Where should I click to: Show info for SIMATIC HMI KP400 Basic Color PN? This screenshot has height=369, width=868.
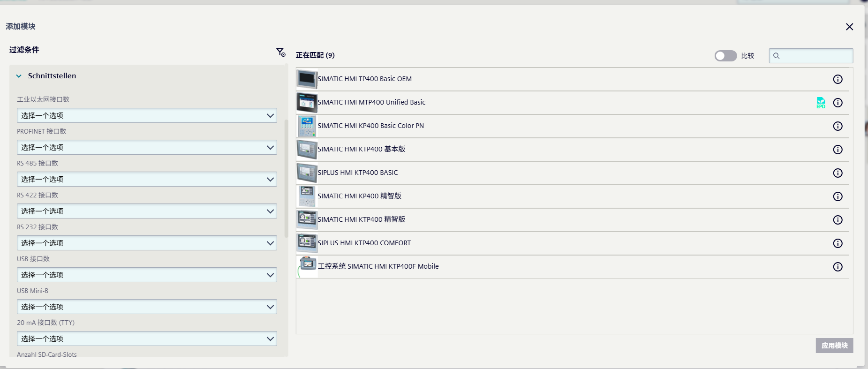click(838, 126)
